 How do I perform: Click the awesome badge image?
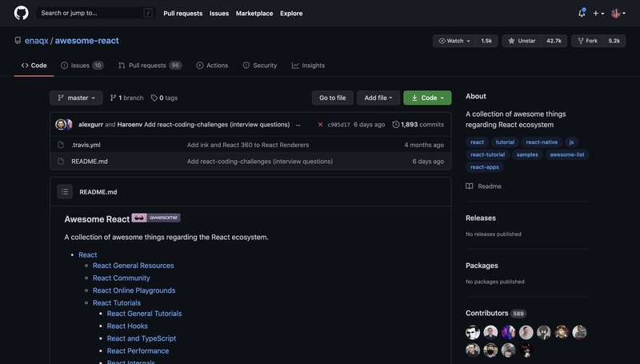[x=156, y=218]
